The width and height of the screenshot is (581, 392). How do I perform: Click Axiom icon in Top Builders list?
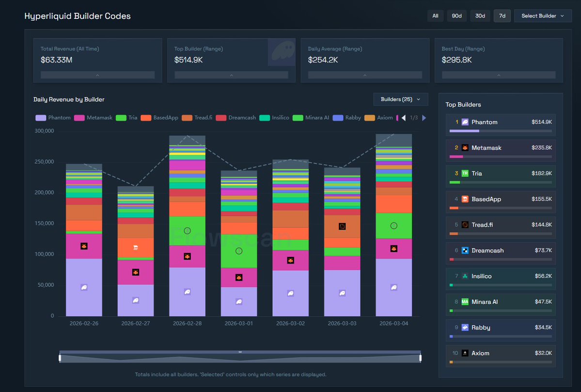click(465, 353)
